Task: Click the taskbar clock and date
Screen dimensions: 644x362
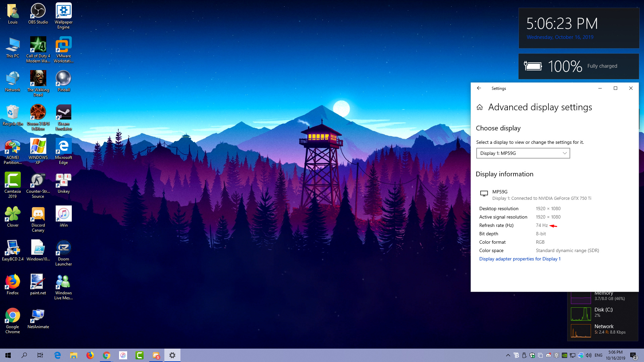Action: 615,355
